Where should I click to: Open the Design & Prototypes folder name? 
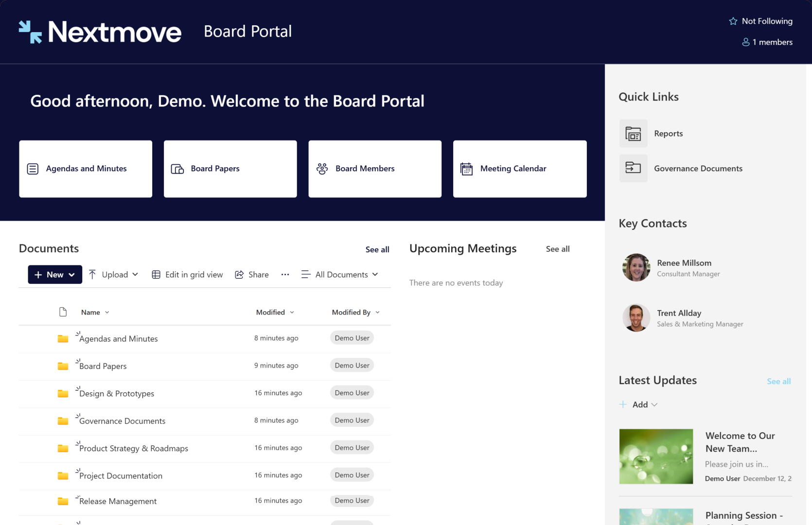[x=117, y=394]
